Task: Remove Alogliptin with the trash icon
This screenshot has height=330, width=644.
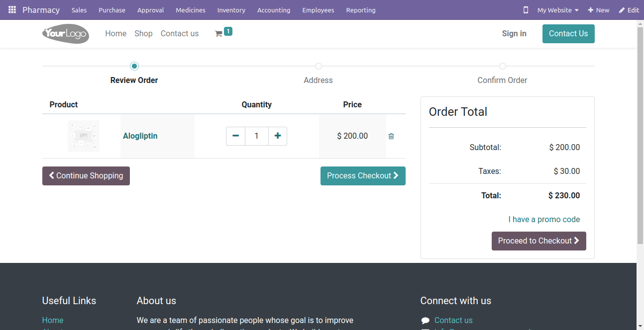Action: coord(391,136)
